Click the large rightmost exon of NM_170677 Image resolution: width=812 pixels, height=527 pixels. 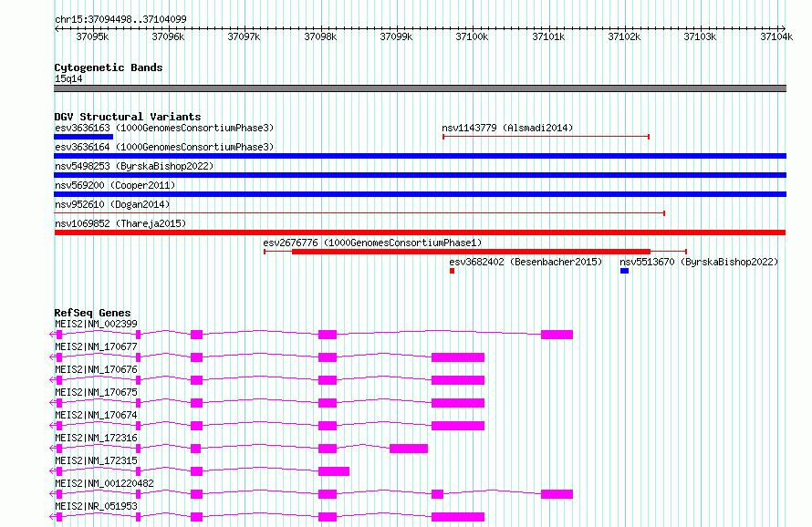[x=458, y=357]
